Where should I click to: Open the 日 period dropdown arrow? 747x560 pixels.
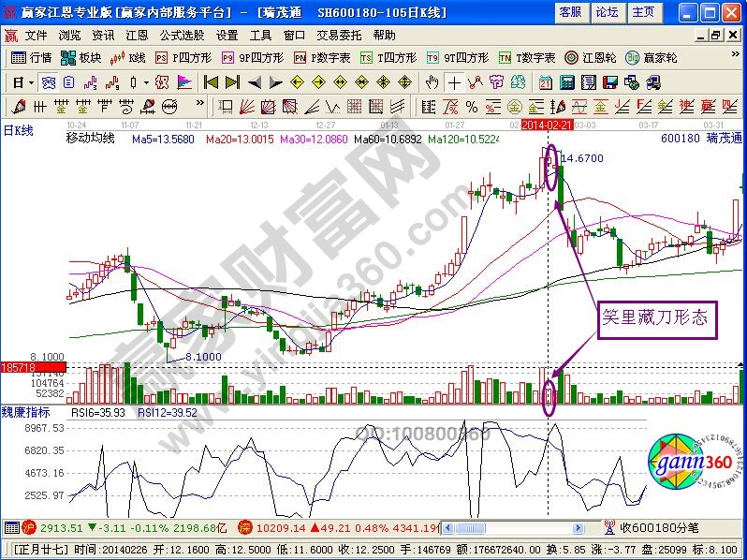click(30, 81)
